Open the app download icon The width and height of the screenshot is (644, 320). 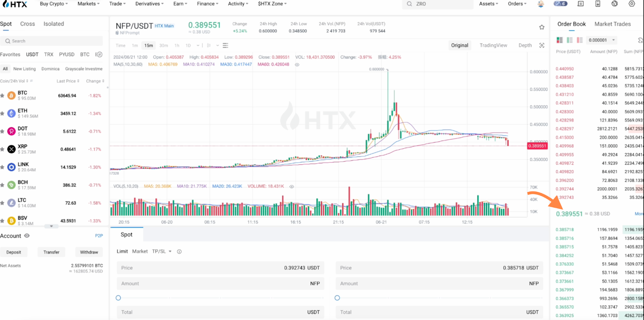[598, 4]
